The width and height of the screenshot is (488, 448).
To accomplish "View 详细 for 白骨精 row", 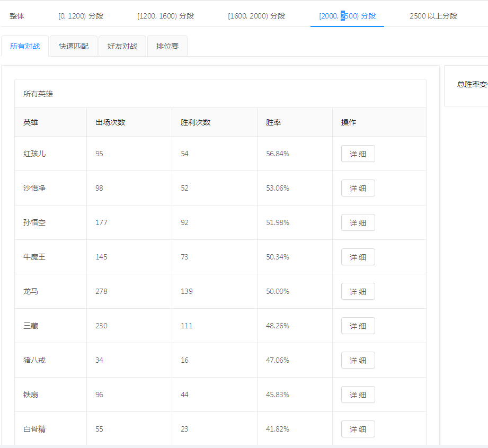I will [358, 429].
